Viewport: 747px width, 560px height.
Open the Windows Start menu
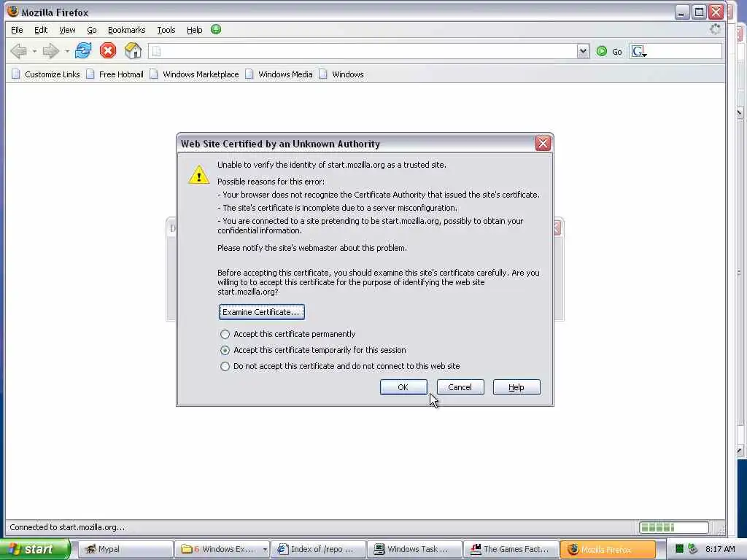34,549
